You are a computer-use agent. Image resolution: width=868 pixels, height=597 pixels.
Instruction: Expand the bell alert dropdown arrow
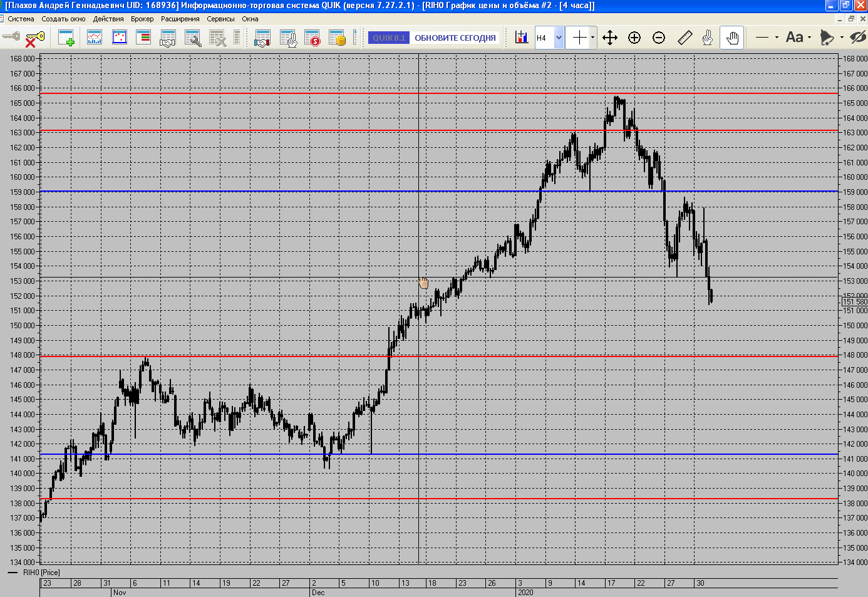(x=841, y=38)
